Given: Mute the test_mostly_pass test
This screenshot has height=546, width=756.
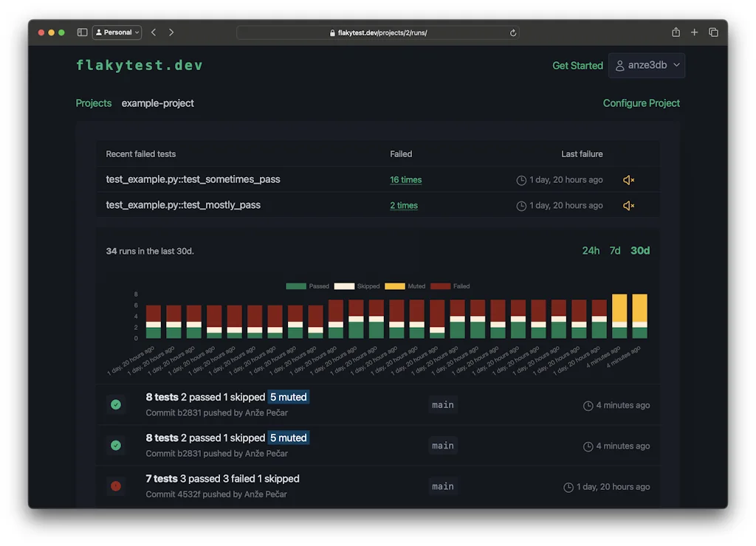Looking at the screenshot, I should tap(628, 206).
